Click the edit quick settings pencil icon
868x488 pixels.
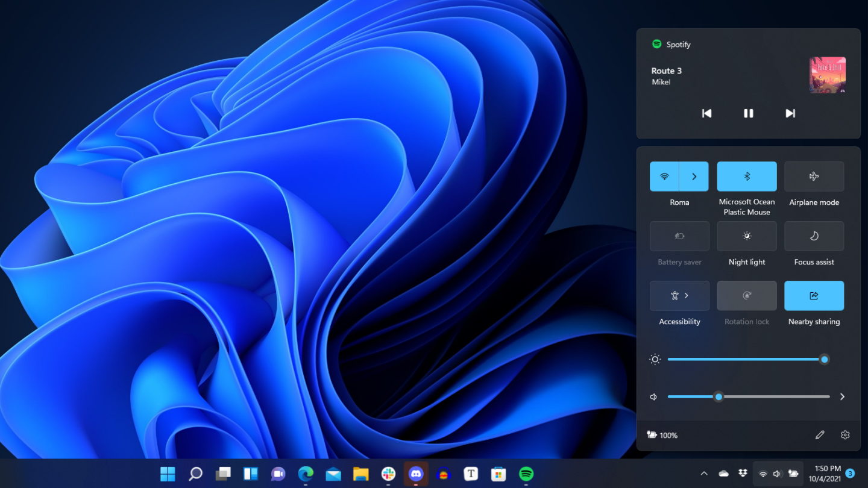(820, 434)
